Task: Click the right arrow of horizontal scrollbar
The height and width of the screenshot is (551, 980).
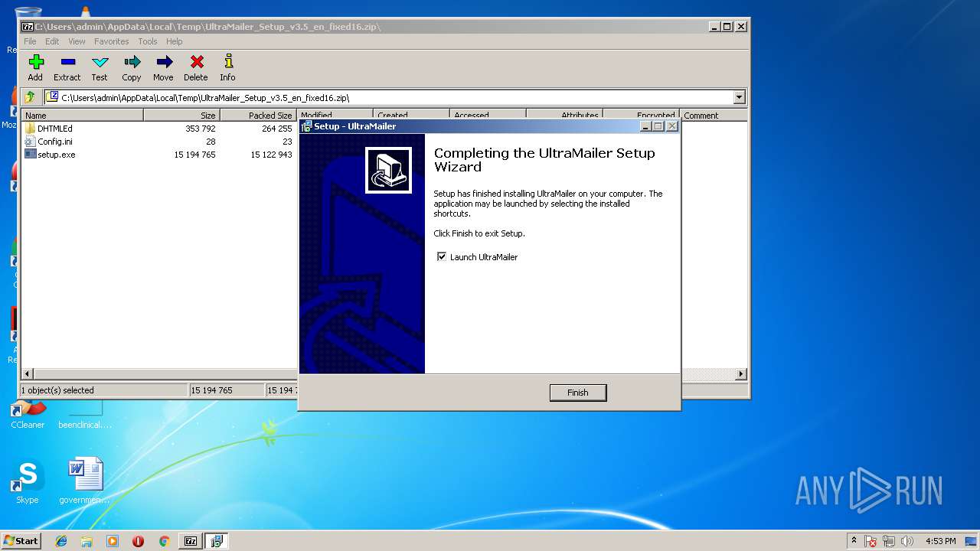Action: click(740, 374)
